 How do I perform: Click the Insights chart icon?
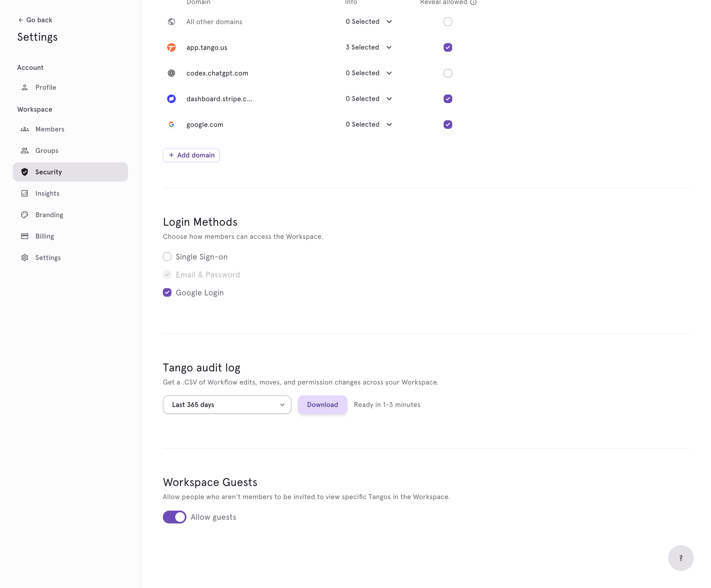pyautogui.click(x=25, y=193)
